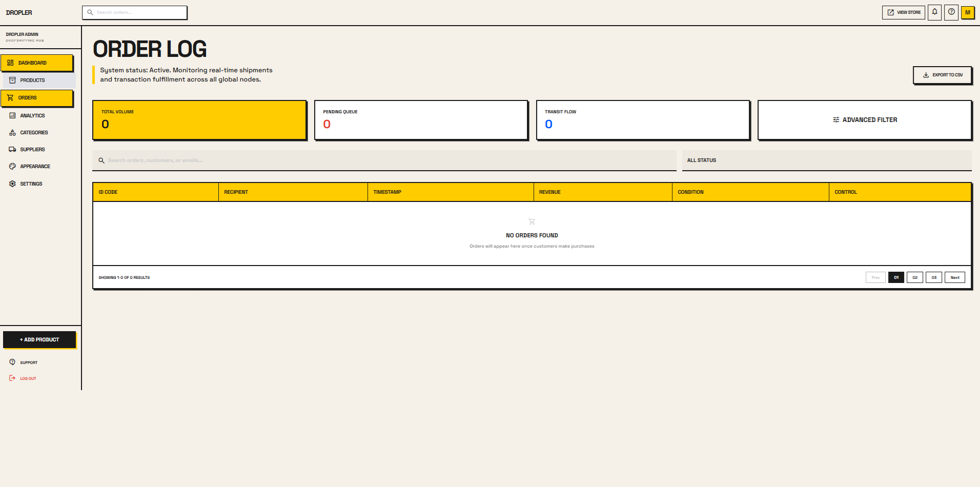Click the notifications bell icon
The height and width of the screenshot is (487, 980).
pos(934,12)
